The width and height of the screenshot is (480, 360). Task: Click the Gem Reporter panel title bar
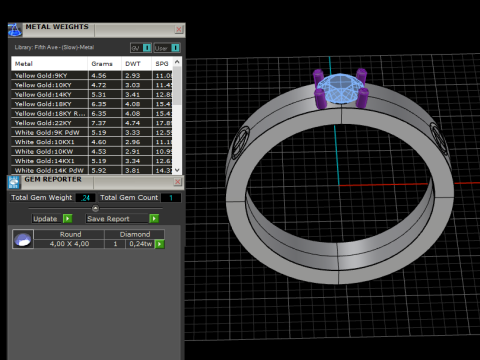pos(96,182)
